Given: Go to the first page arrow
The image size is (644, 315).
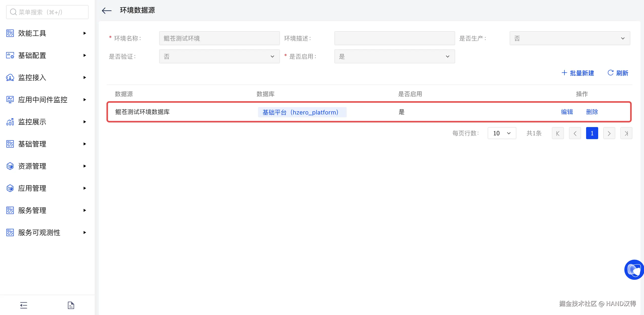Looking at the screenshot, I should pyautogui.click(x=558, y=133).
